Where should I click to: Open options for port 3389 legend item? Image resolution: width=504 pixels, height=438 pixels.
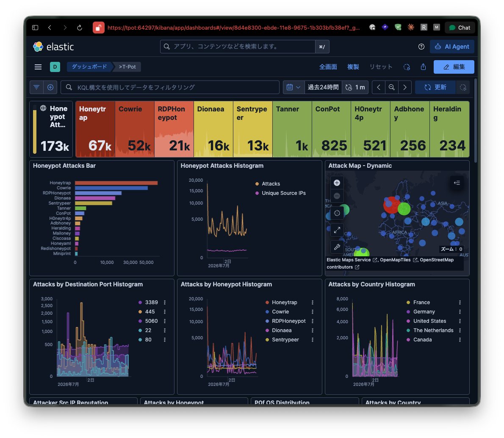click(165, 302)
